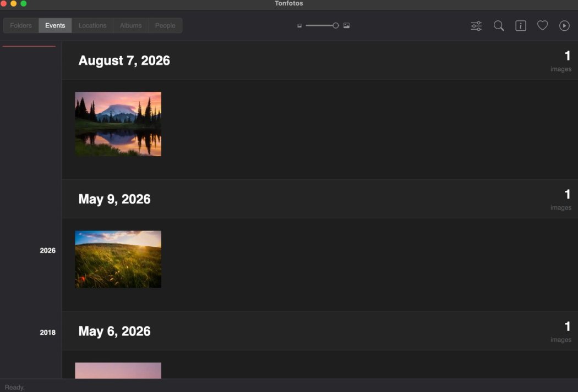
Task: Select the grassy meadow sunrise photo
Action: 118,259
